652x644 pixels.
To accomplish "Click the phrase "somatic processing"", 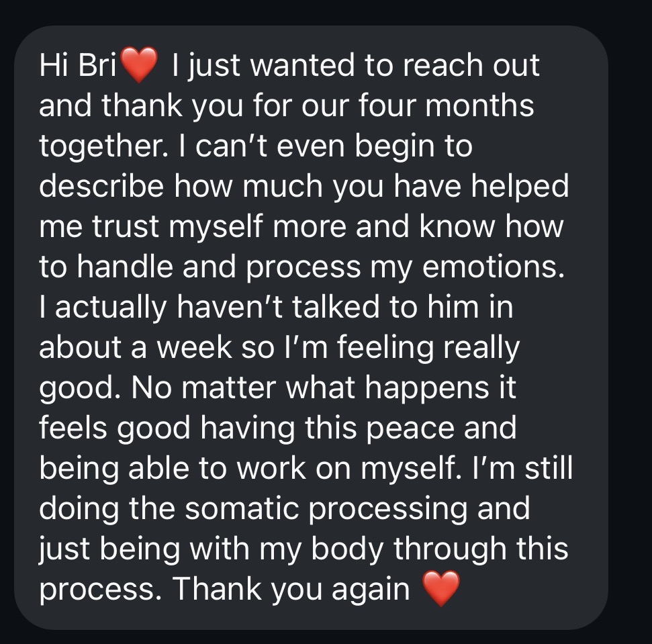I will 328,508.
